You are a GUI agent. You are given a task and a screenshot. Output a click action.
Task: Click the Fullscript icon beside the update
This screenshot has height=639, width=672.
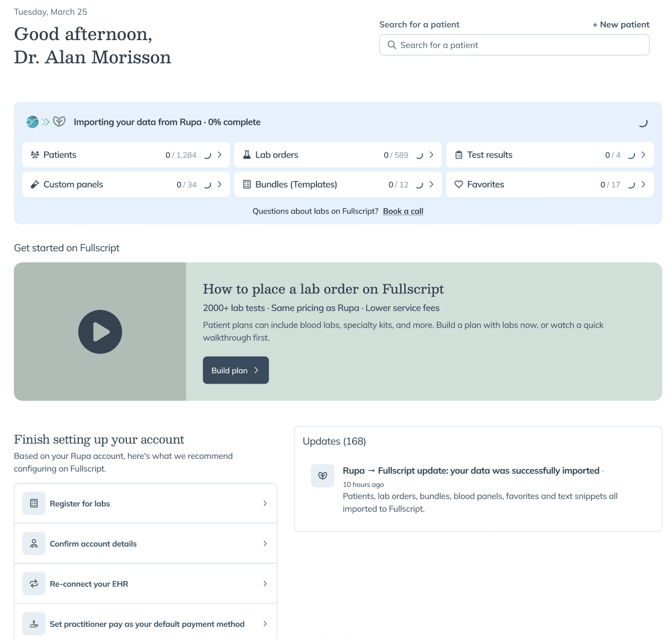click(323, 475)
